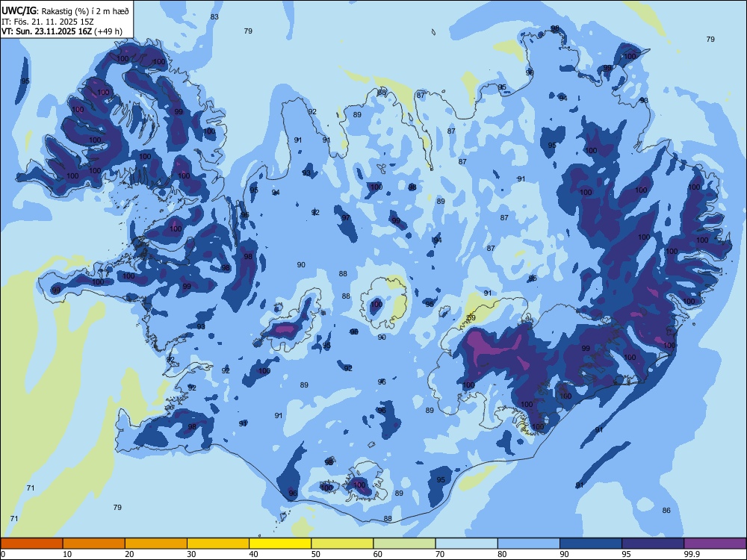Pick the amber 30–40 legend swatch
Viewport: 747px width, 560px height.
[x=218, y=544]
